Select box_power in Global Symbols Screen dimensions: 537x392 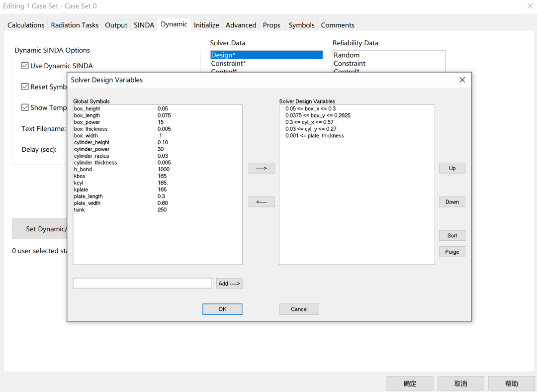pos(158,122)
